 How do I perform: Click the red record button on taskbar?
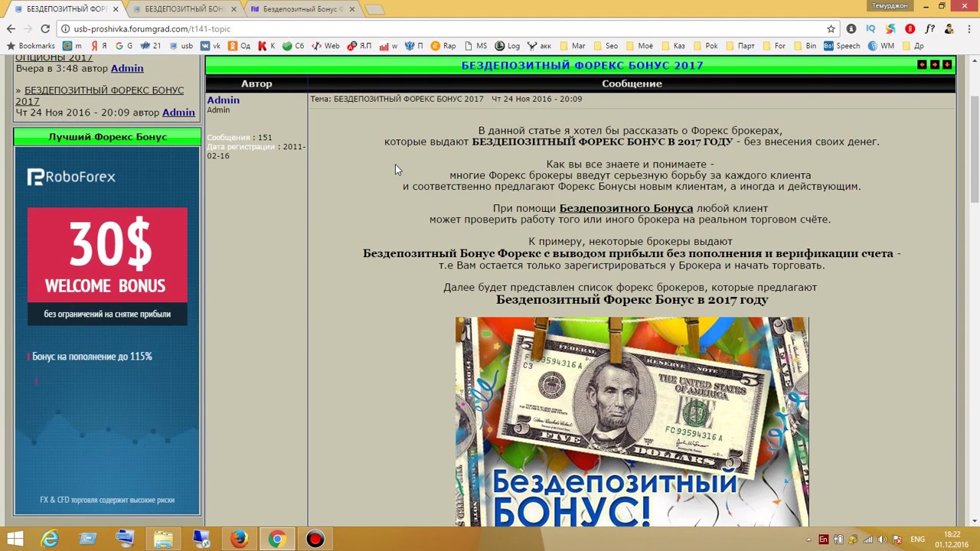pos(315,539)
